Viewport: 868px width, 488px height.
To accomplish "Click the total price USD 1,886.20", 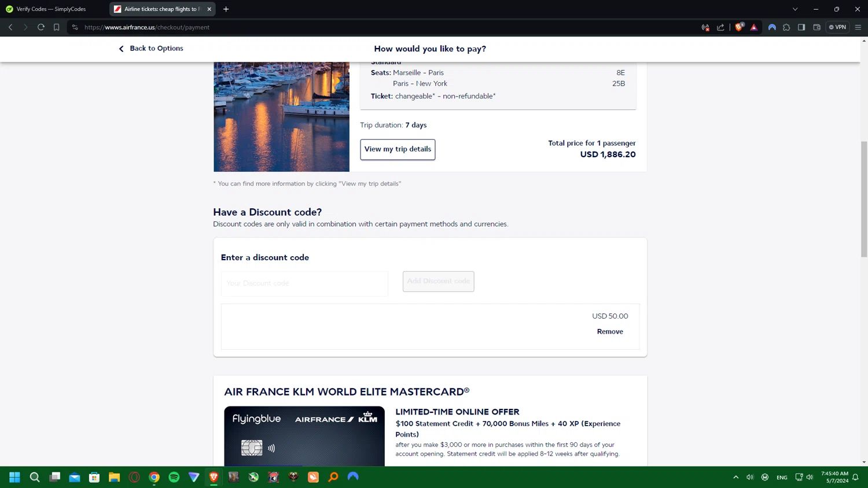I will [x=608, y=154].
